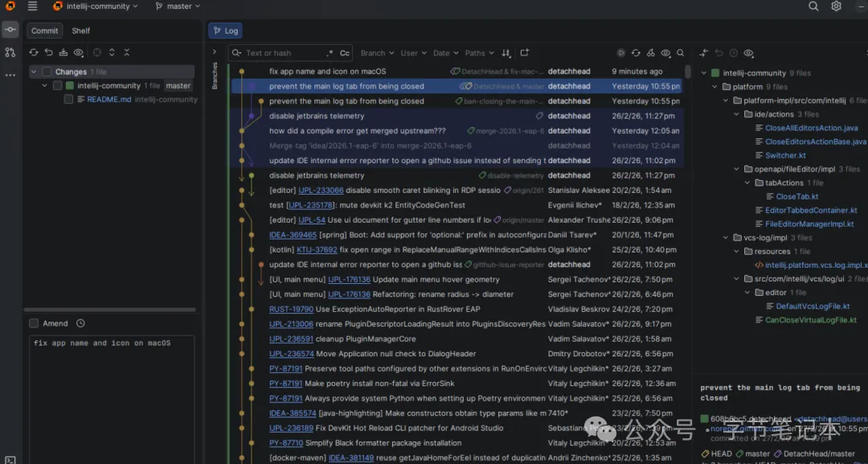Select CloseTab.kt in details tree
The width and height of the screenshot is (868, 464).
pyautogui.click(x=796, y=196)
